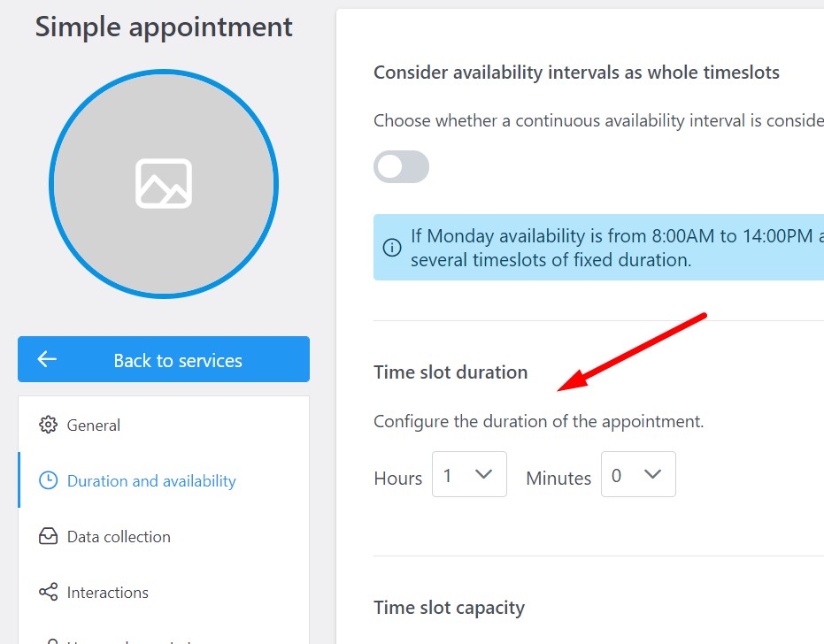Select the Duration and availability menu item
Screen dimensions: 824x644
tap(164, 480)
